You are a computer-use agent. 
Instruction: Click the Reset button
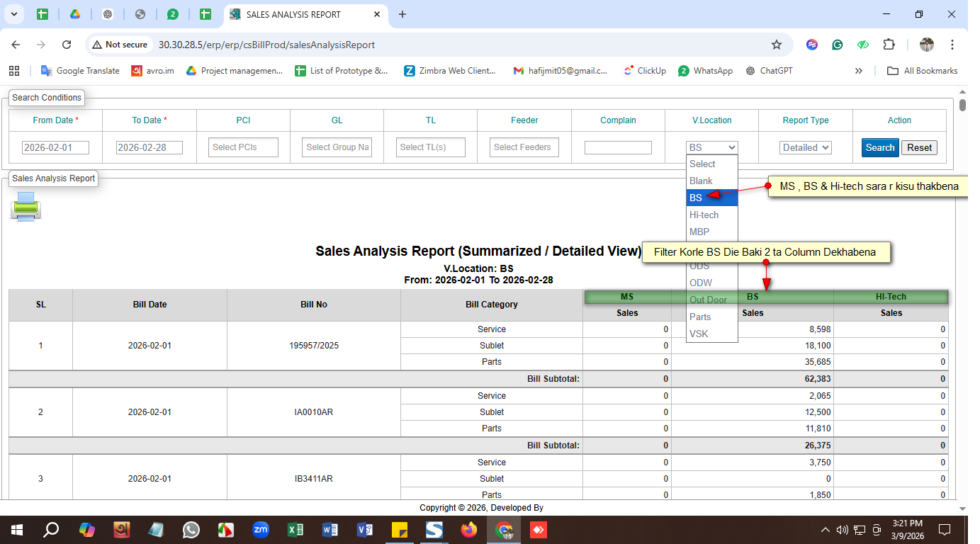919,147
